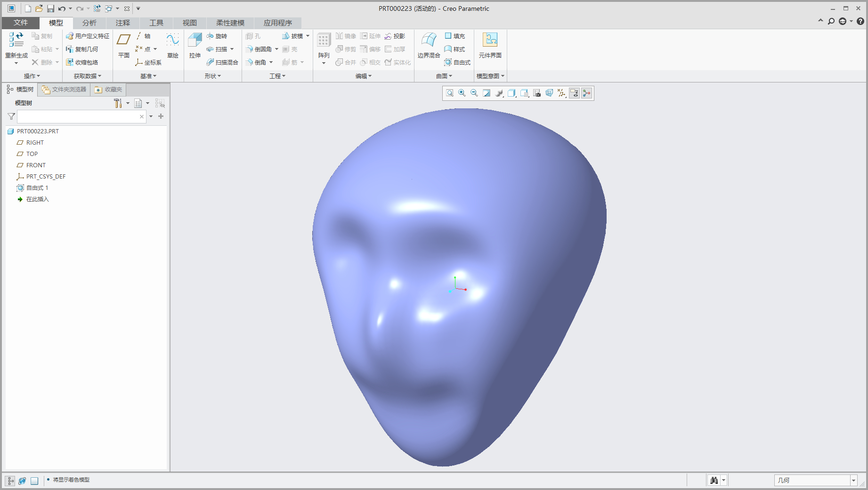Screen dimensions: 868x490
Task: Open the 草绘 (Sketch) tool
Action: click(x=172, y=41)
